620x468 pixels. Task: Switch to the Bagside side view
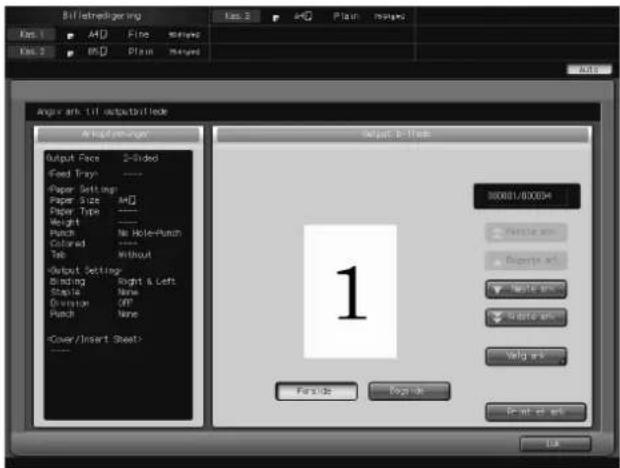409,391
